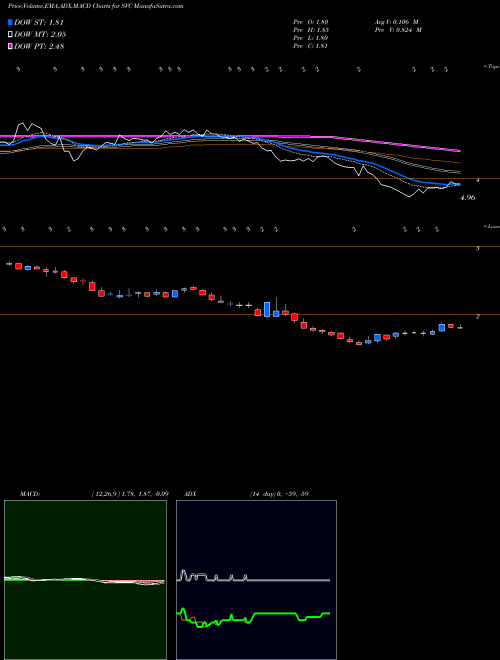Image resolution: width=500 pixels, height=660 pixels.
Task: Click the chart title mentioning MunafaSutra.com
Action: coord(96,6)
